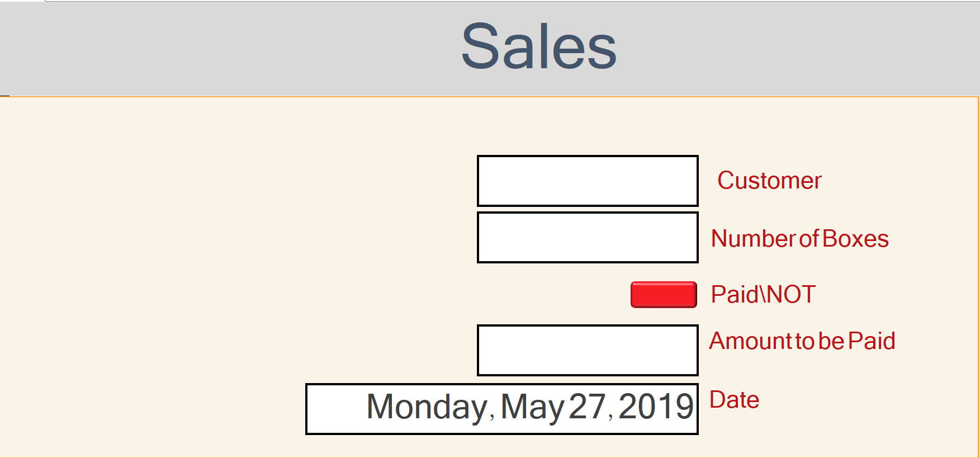This screenshot has width=980, height=458.
Task: Click the Sales form heading
Action: [x=538, y=47]
